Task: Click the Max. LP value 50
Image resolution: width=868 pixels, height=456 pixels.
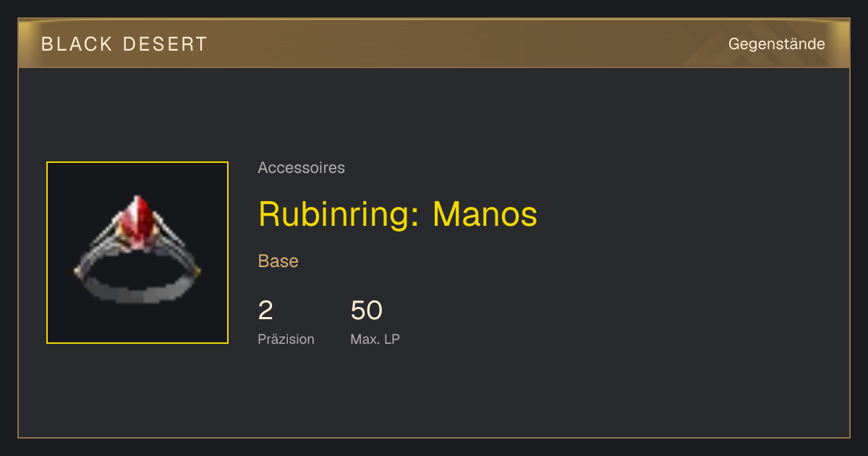Action: (x=366, y=311)
